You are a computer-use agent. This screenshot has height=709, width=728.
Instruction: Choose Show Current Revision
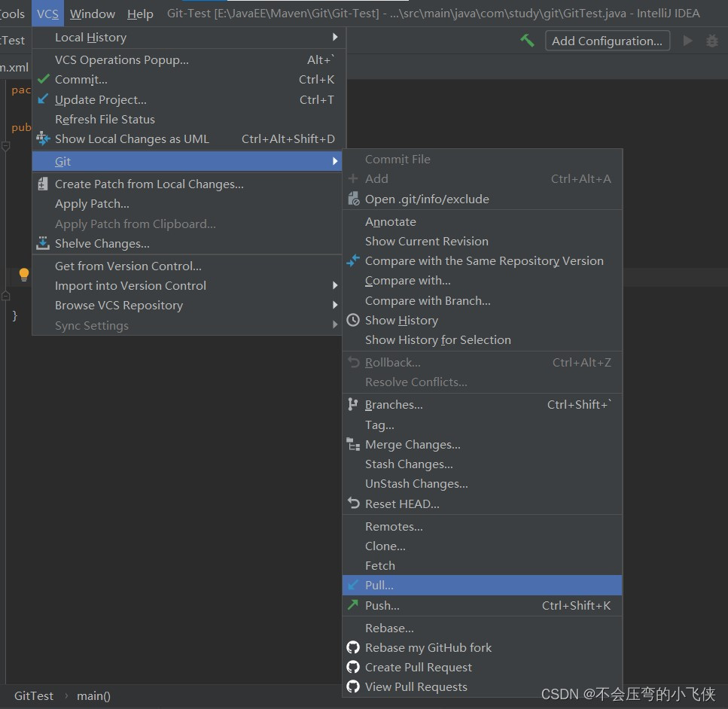click(483, 241)
